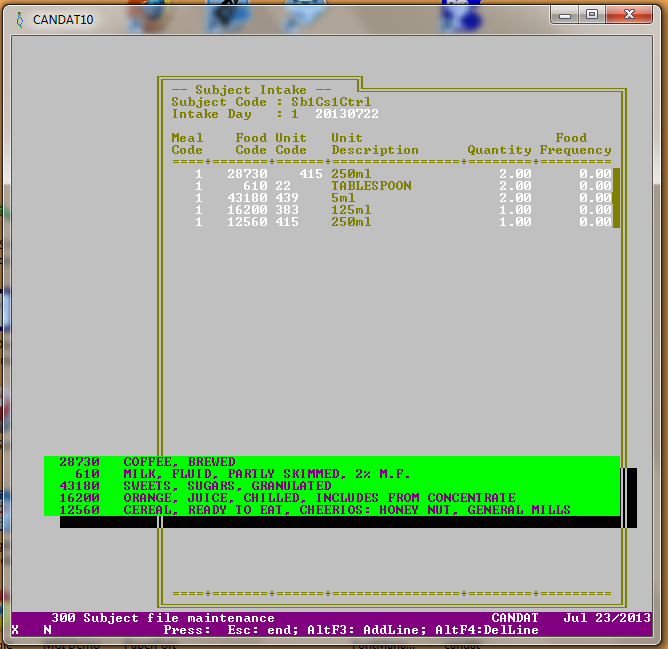Click the TABLESPOON unit description cell
Screen dimensions: 668x649
(x=371, y=186)
